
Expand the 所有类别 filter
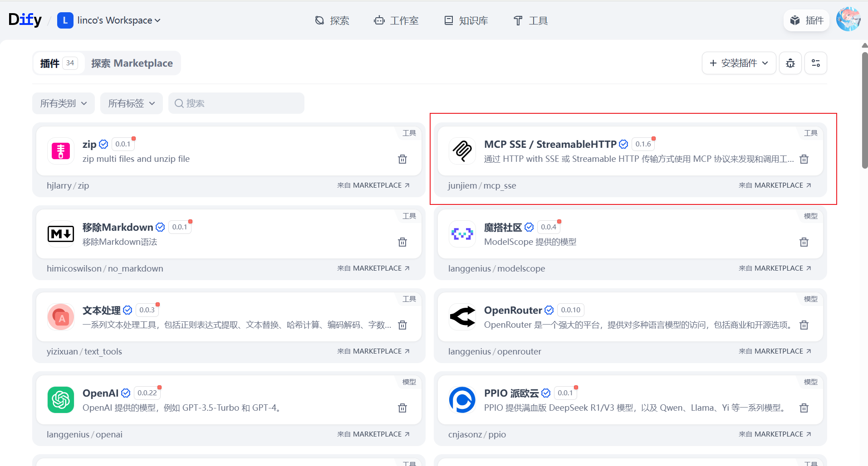(64, 103)
